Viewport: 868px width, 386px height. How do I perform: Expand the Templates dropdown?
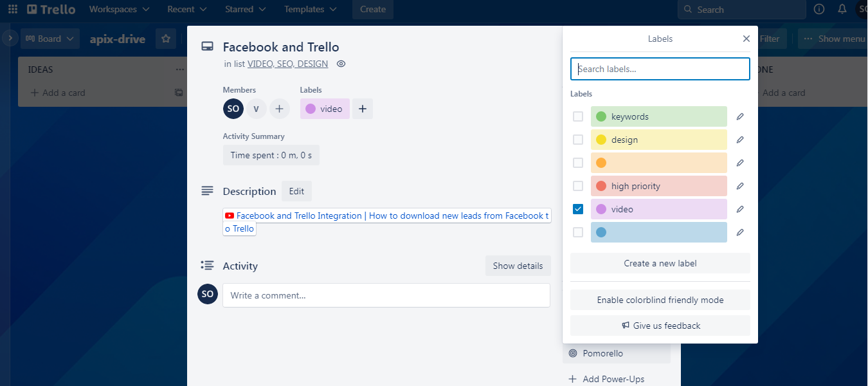(310, 9)
